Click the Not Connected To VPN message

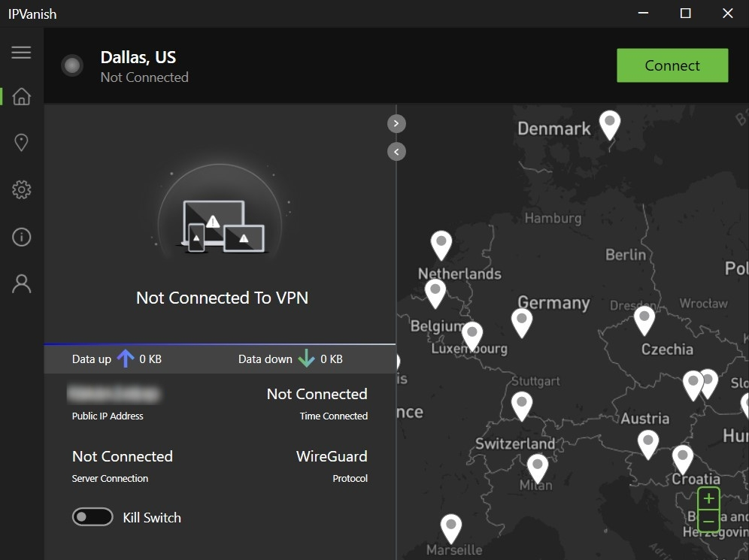(x=222, y=298)
